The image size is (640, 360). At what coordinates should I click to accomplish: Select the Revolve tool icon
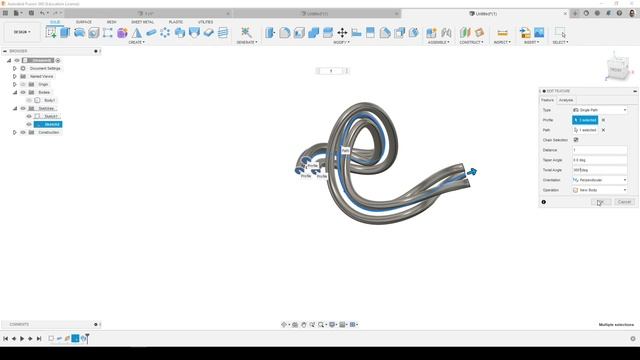[x=79, y=33]
